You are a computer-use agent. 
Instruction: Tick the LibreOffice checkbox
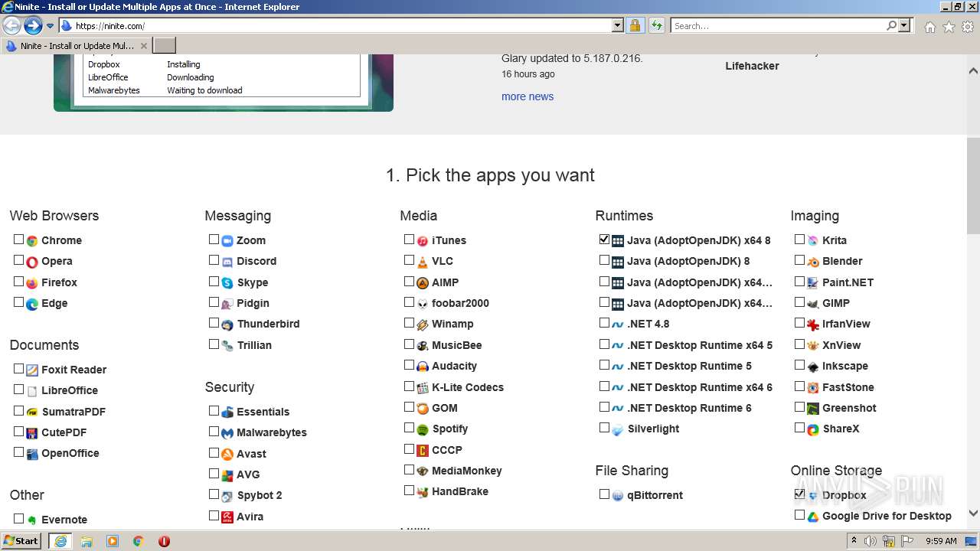pyautogui.click(x=18, y=390)
